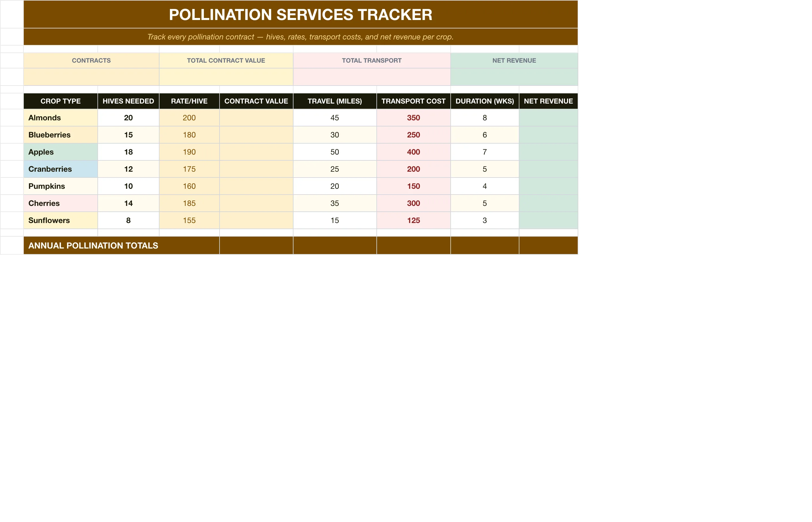Image resolution: width=812 pixels, height=522 pixels.
Task: Click Almonds rate value 200
Action: [189, 118]
